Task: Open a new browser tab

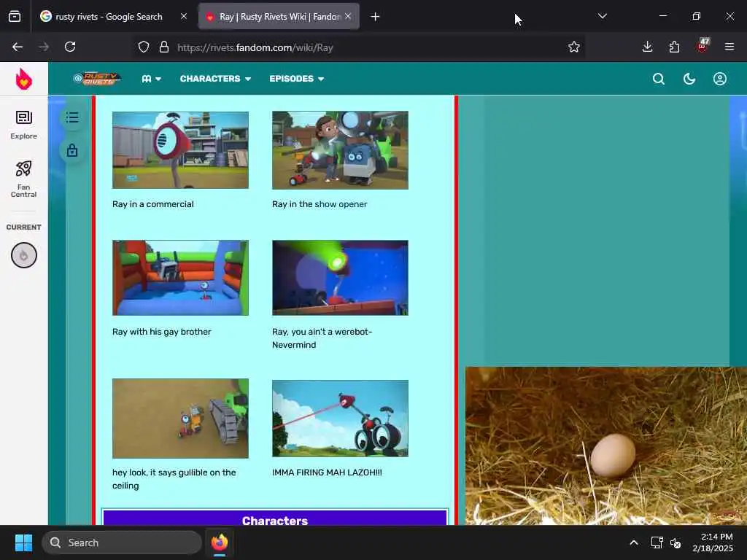Action: pos(376,17)
